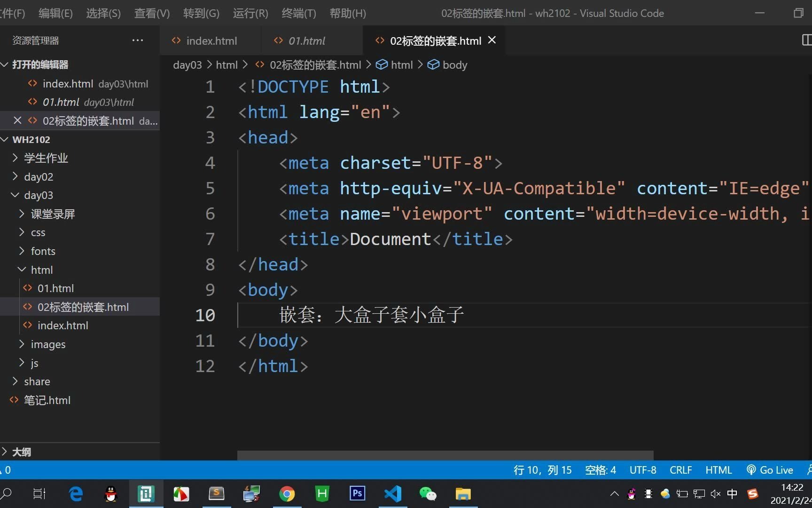Viewport: 812px width, 508px height.
Task: Start Go Live server
Action: coord(770,470)
